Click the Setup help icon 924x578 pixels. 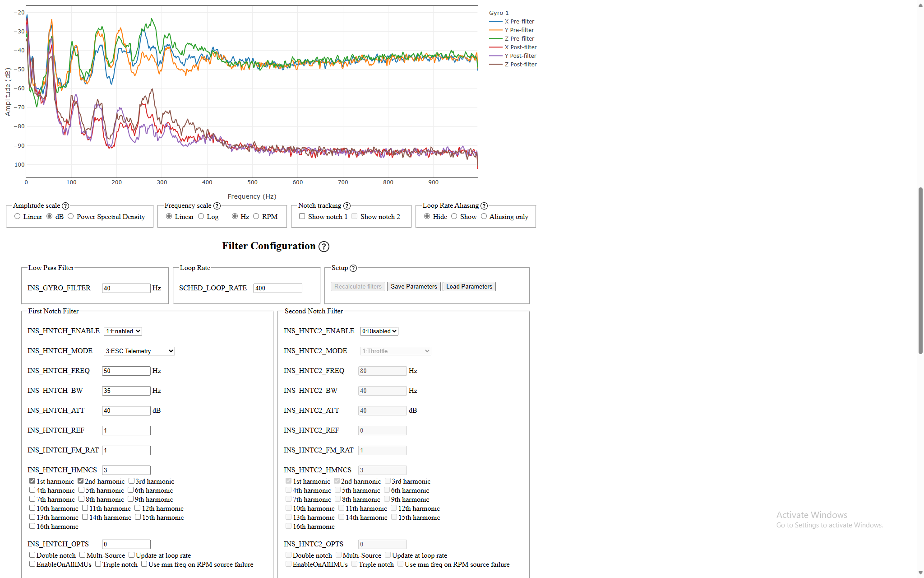(353, 268)
